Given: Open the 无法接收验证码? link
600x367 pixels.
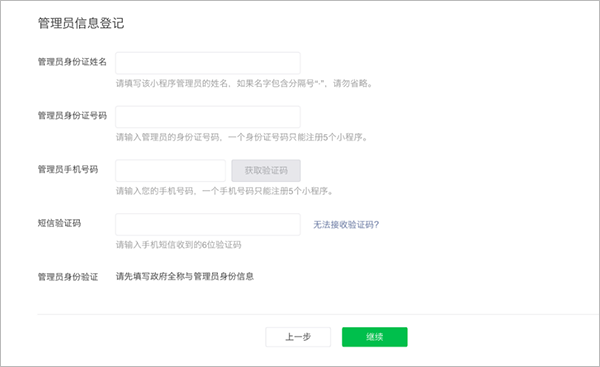Looking at the screenshot, I should pos(346,225).
